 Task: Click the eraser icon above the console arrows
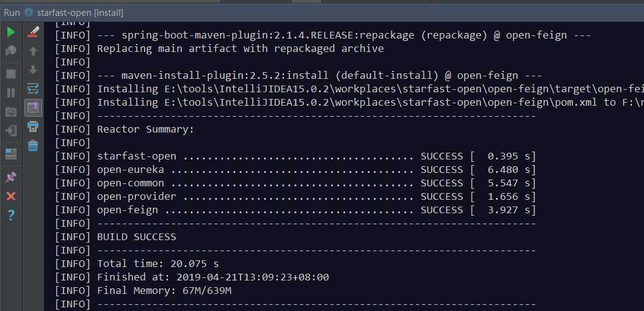pyautogui.click(x=33, y=32)
